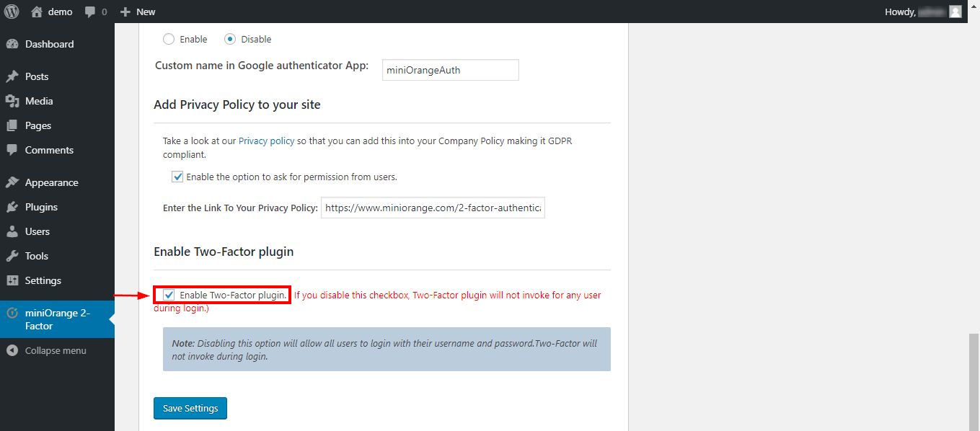Open the Pages menu item
This screenshot has height=431, width=980.
point(57,125)
